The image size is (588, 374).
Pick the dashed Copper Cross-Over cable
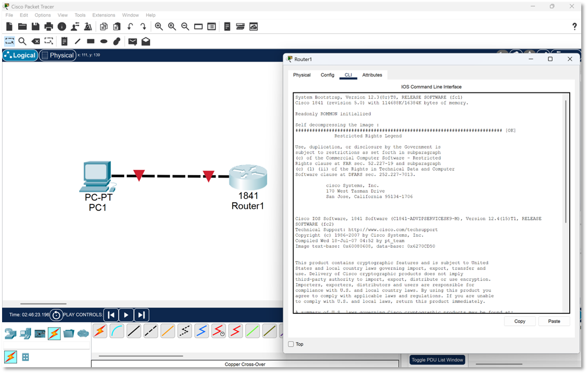point(151,331)
